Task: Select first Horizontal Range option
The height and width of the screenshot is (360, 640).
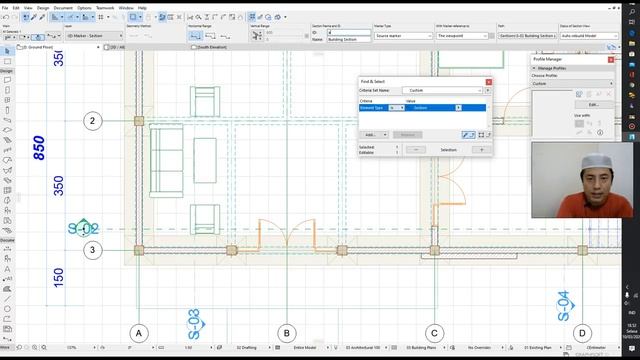Action: [195, 36]
